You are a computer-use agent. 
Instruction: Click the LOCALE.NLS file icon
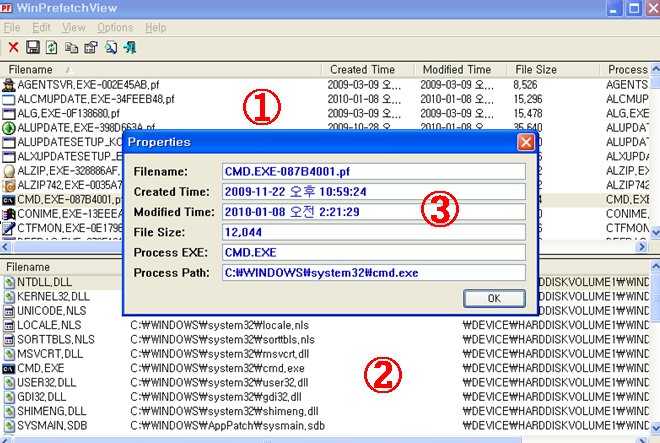pos(9,325)
